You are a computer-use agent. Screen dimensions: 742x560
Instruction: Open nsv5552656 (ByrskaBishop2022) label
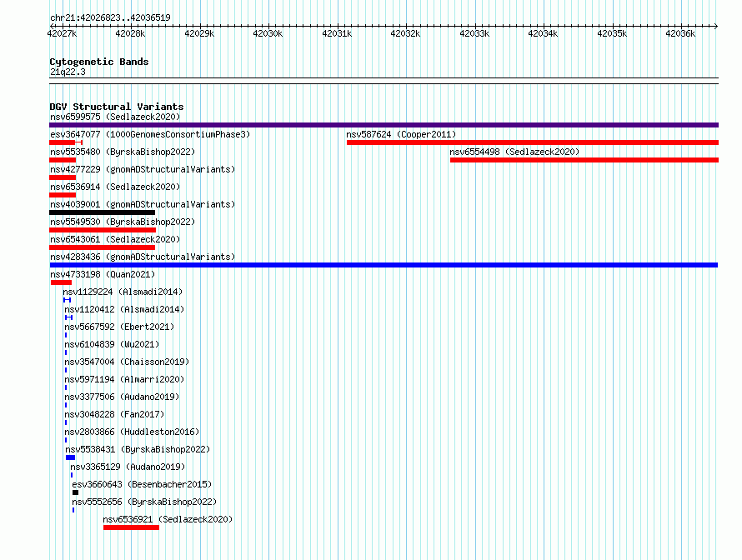pos(144,502)
